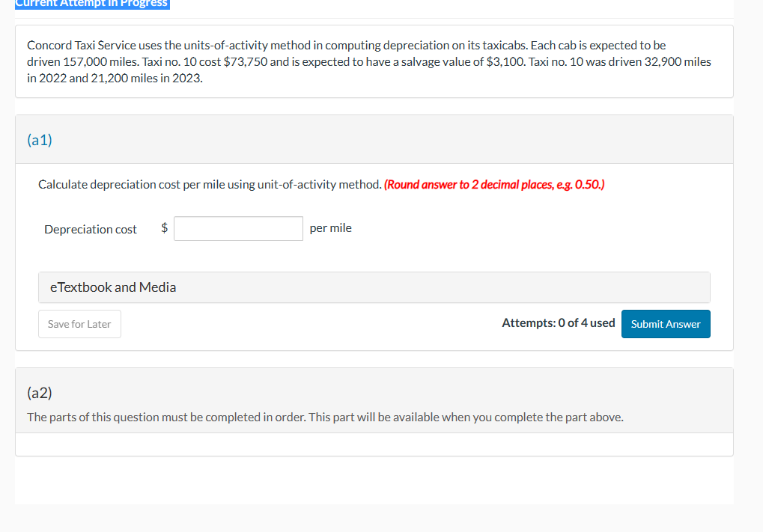Click the Attempts: 0 of 4 used text
Screen dimensions: 763x532
pos(559,322)
